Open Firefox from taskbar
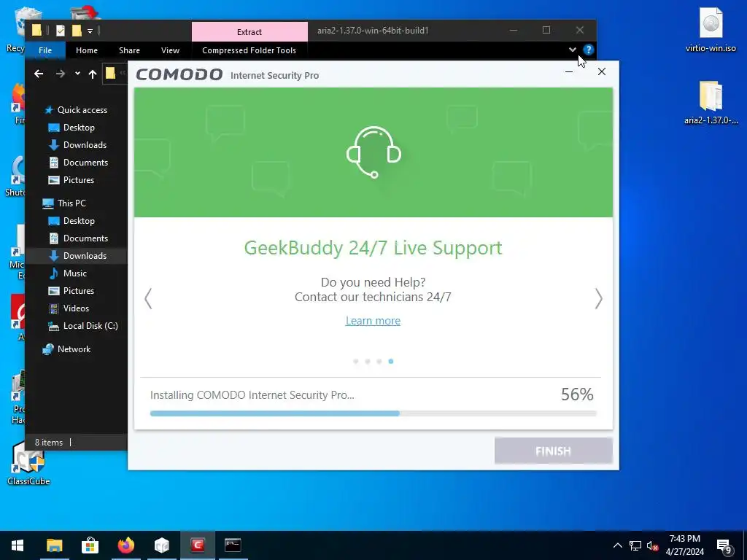Screen dimensions: 747x560 click(x=125, y=545)
